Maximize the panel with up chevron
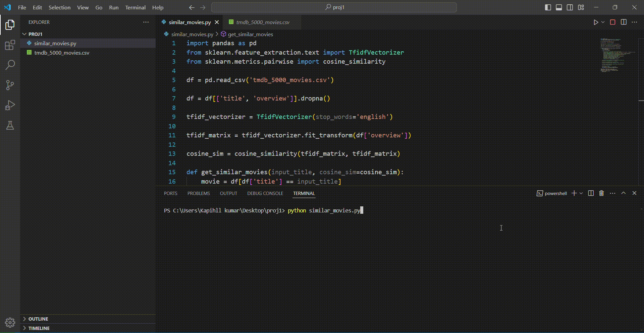 624,193
